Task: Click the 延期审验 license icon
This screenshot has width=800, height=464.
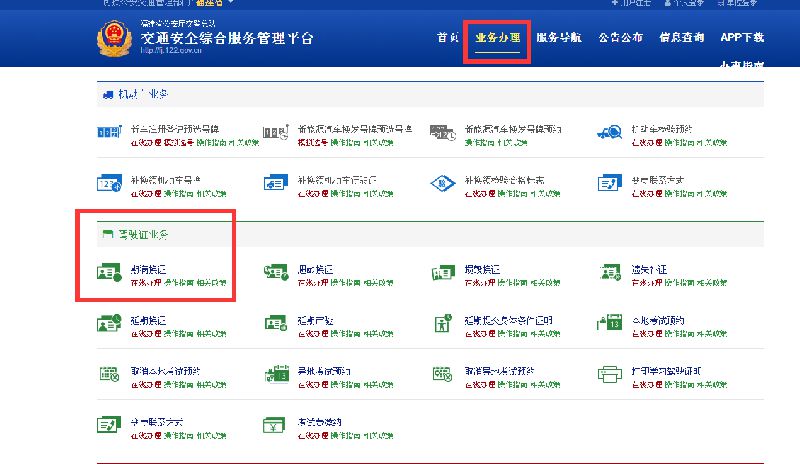Action: [x=276, y=323]
